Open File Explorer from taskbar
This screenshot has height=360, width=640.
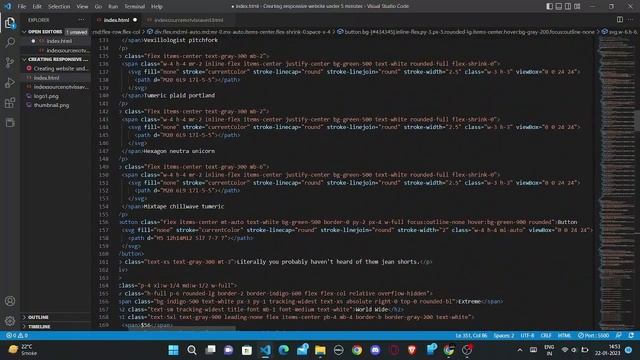pos(320,350)
